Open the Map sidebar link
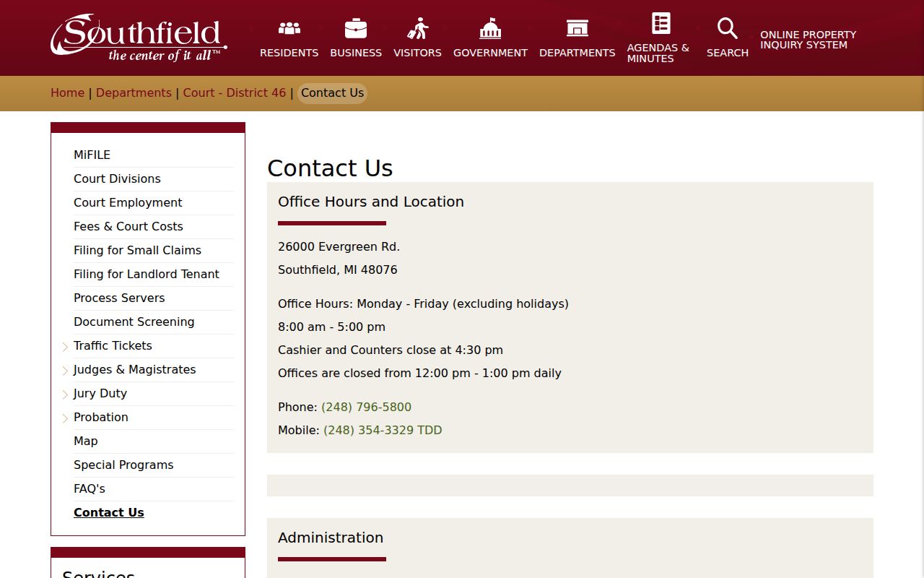Screen dimensions: 924x578 (86, 441)
